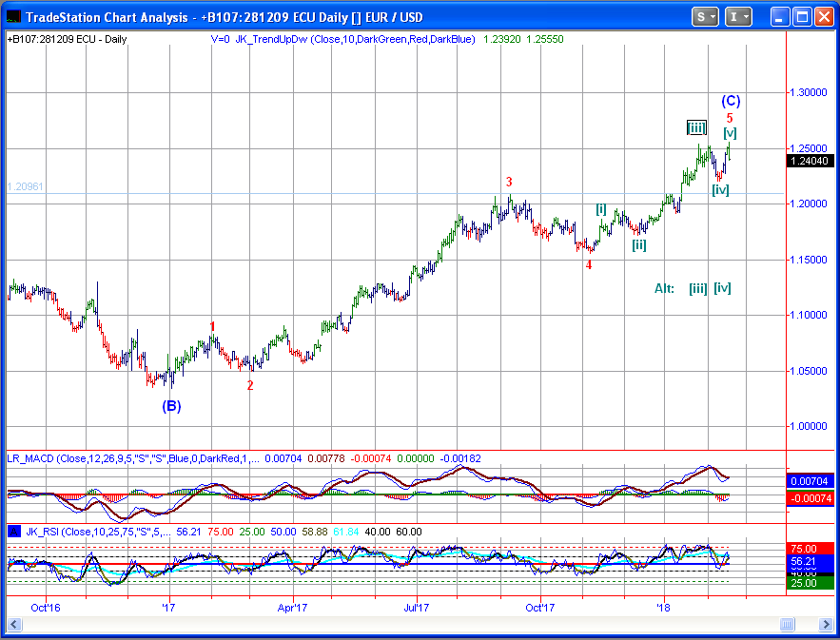
Task: Click the 1.15000 price axis label
Action: click(809, 260)
